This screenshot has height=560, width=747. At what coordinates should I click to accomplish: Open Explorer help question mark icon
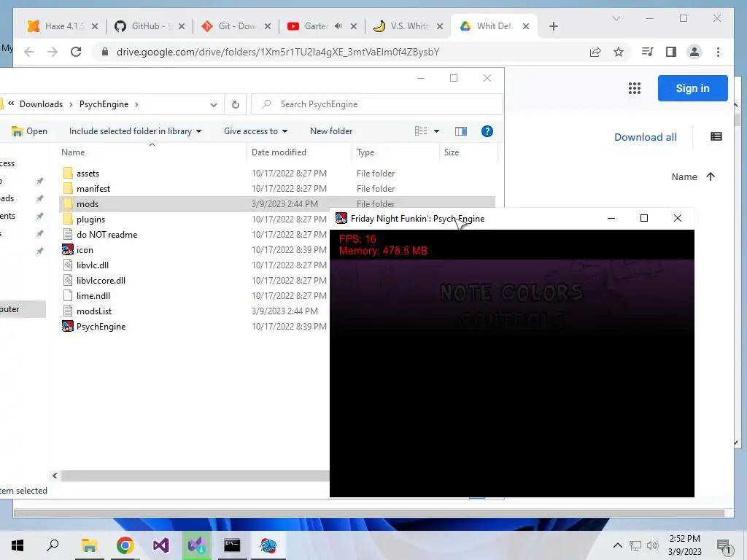click(x=487, y=131)
